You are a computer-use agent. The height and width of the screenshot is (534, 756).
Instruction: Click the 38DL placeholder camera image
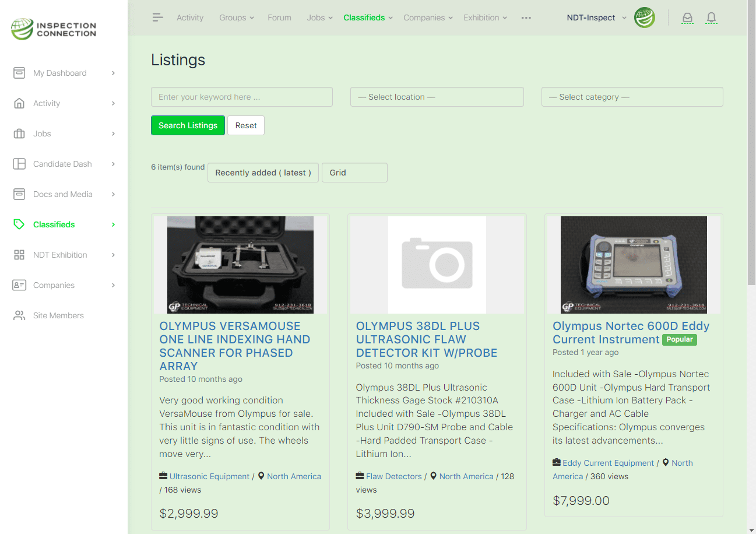437,265
